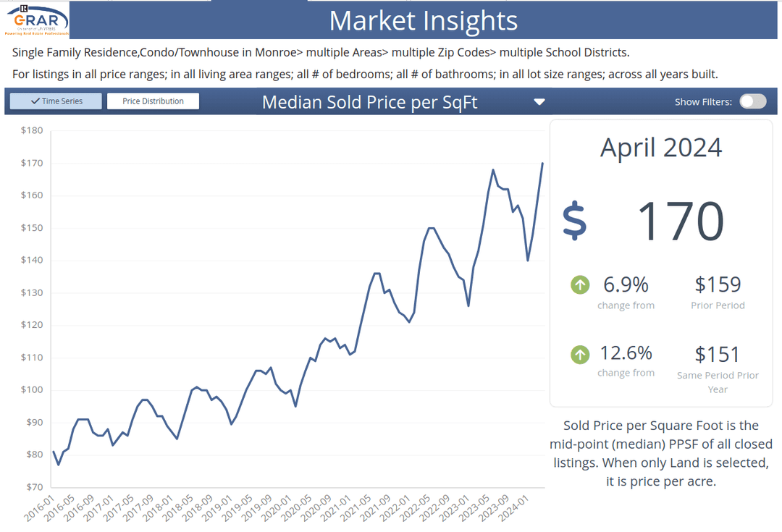Click the $151 Same Period Prior Year value
The width and height of the screenshot is (782, 532).
[718, 354]
